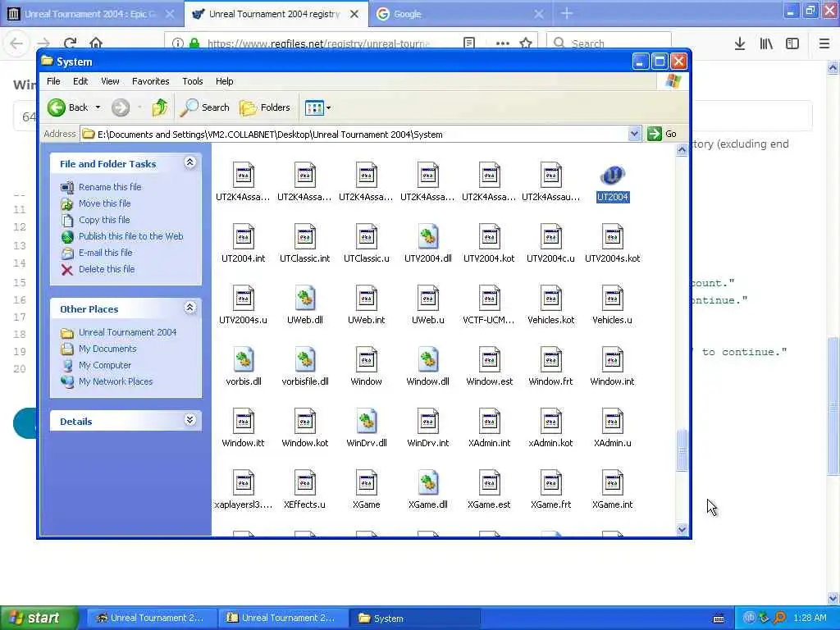
Task: Select the WinDrv.dll file
Action: click(367, 422)
